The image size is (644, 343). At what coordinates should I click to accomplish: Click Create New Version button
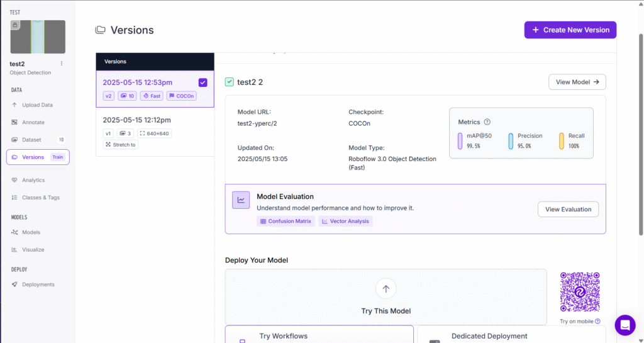570,30
